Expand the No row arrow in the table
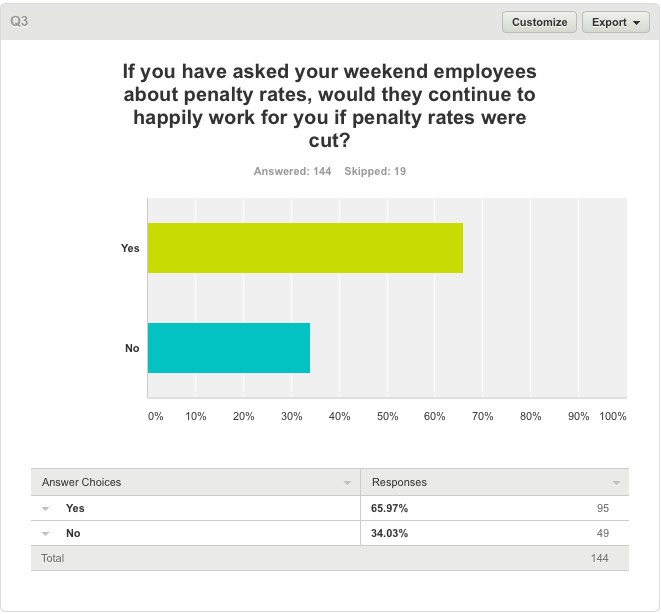This screenshot has height=614, width=661. tap(46, 534)
